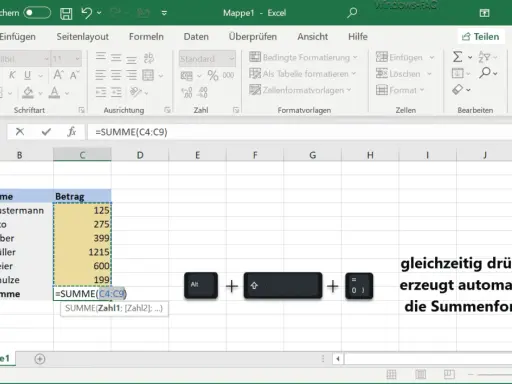Align text to vertical middle
The image size is (512, 384).
(x=116, y=57)
